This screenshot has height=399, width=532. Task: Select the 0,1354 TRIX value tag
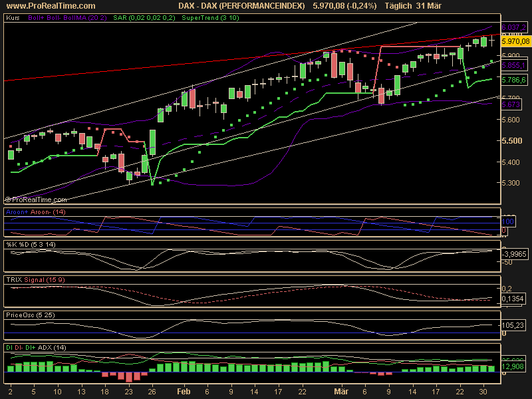click(512, 299)
